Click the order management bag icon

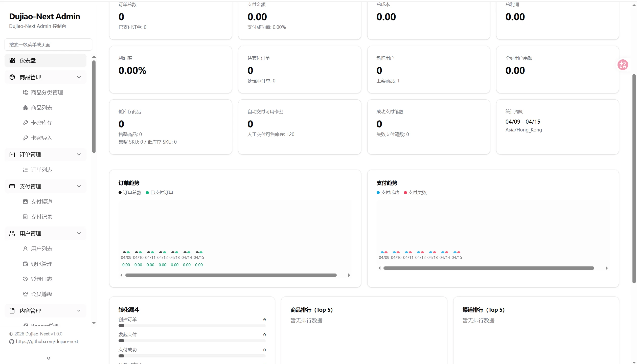coord(12,154)
